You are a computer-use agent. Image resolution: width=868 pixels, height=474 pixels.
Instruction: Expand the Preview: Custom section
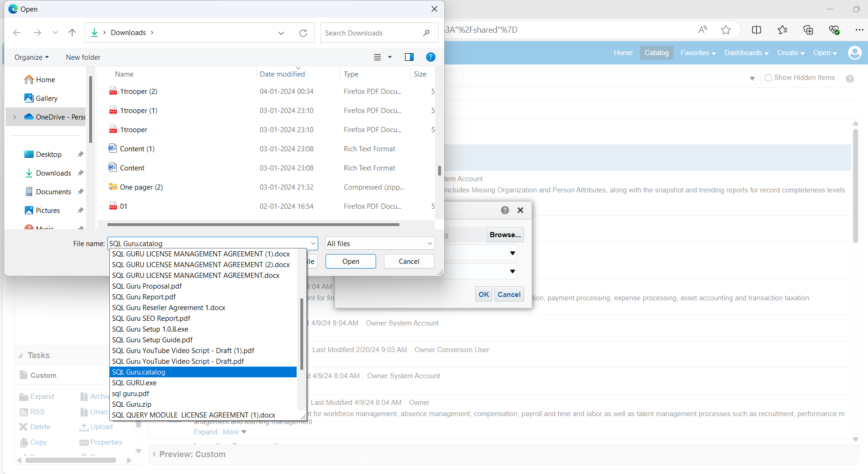click(x=155, y=454)
